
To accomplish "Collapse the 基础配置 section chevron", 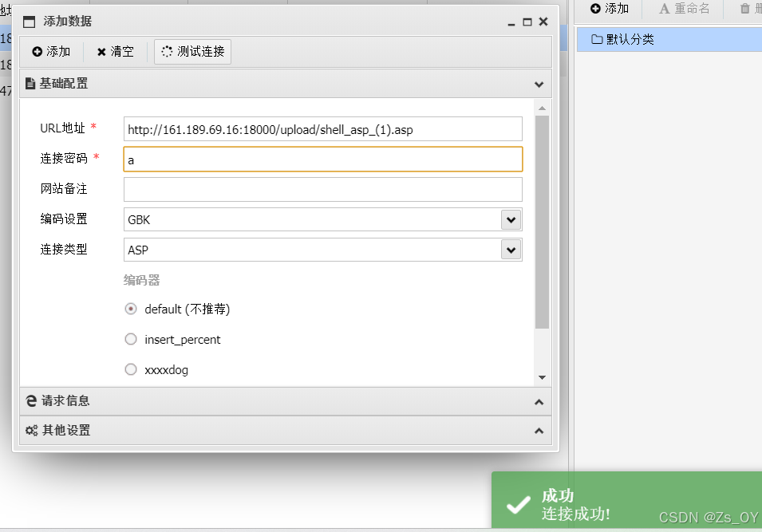I will 539,85.
